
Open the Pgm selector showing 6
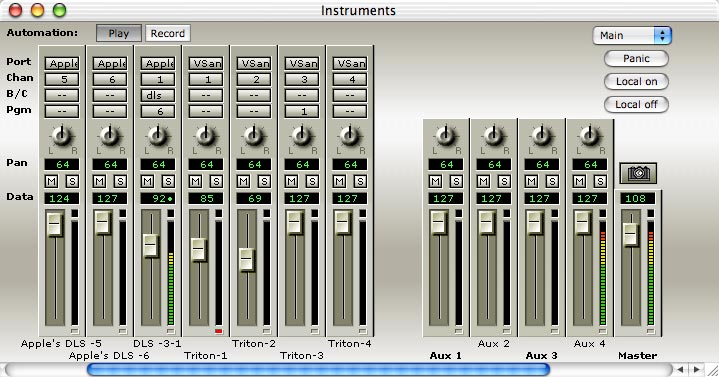click(x=158, y=111)
